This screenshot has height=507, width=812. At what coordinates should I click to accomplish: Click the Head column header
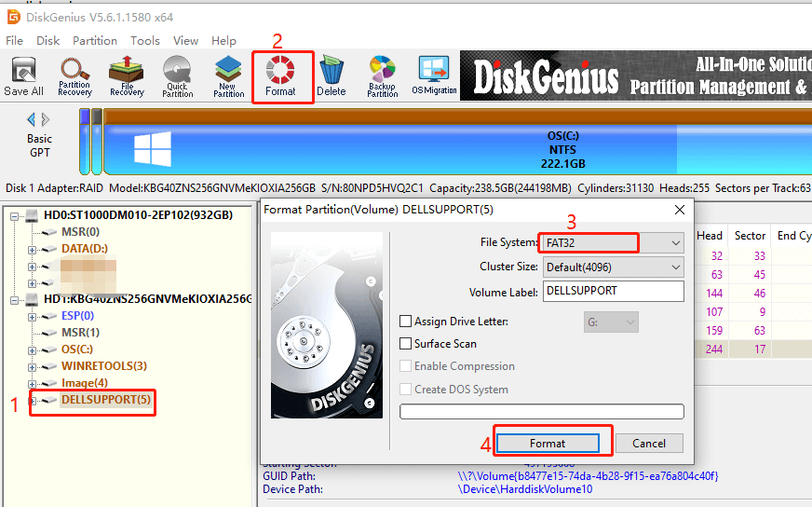point(710,236)
